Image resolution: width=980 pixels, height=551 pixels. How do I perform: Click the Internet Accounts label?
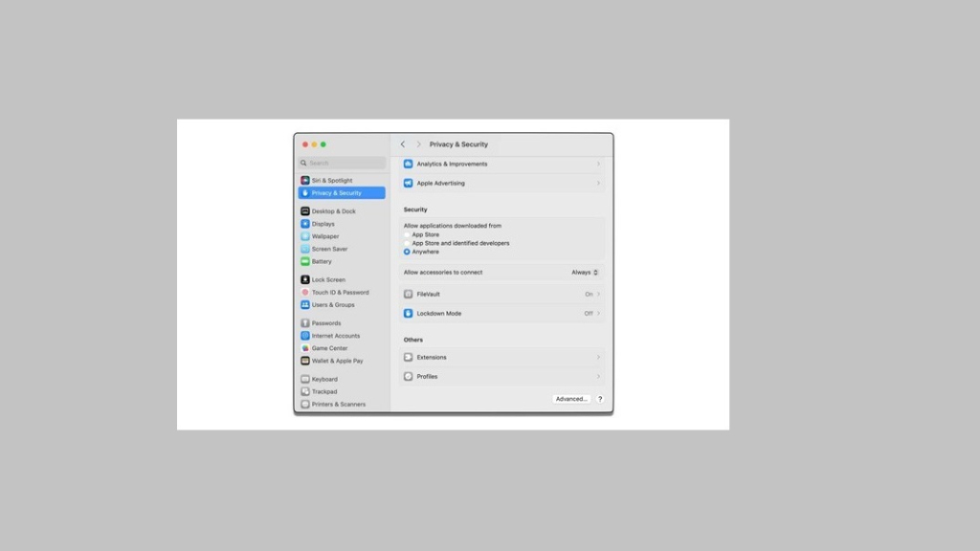pyautogui.click(x=336, y=336)
